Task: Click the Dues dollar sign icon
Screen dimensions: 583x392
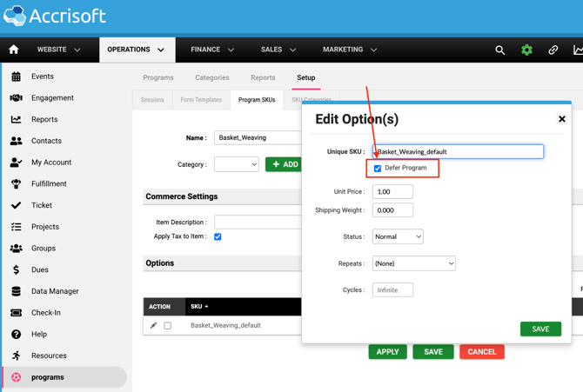Action: pyautogui.click(x=16, y=270)
